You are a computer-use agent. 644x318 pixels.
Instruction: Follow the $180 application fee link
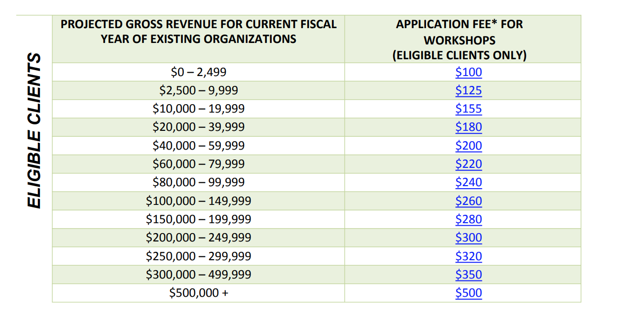[468, 127]
